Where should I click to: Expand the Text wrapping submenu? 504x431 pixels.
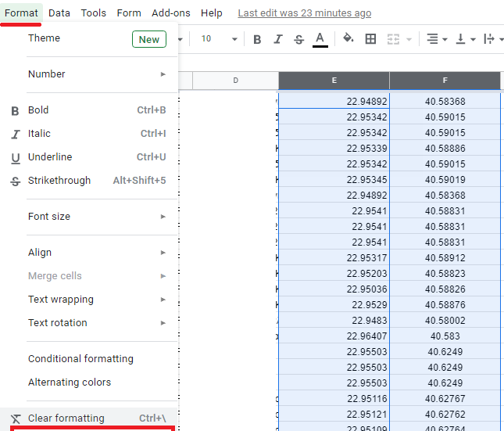(89, 300)
